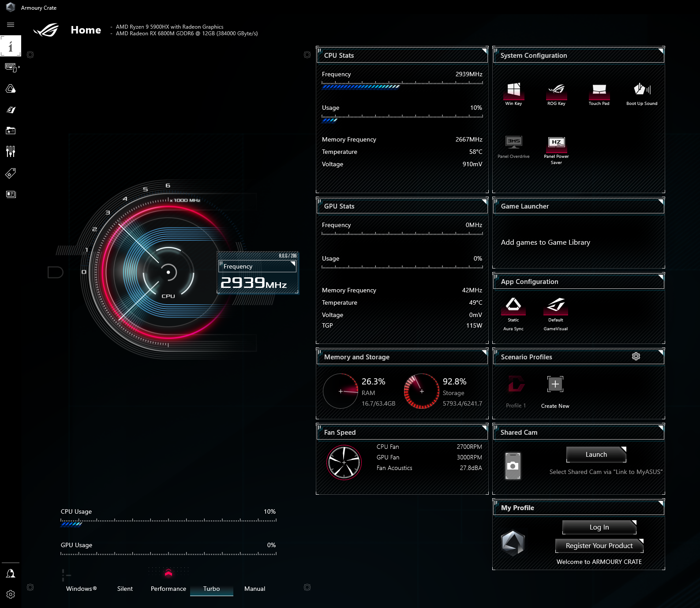Viewport: 700px width, 608px height.
Task: Click the CPU frequency gauge dial
Action: [x=168, y=272]
